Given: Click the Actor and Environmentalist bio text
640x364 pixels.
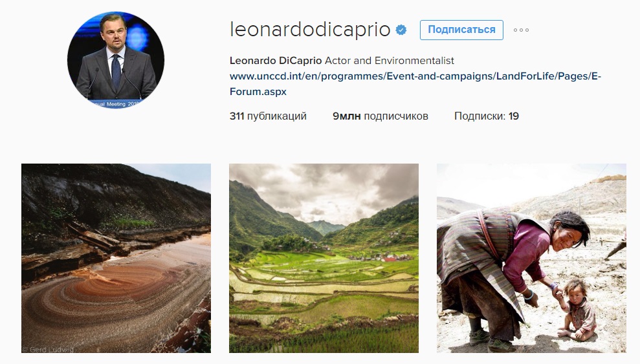Looking at the screenshot, I should point(390,61).
